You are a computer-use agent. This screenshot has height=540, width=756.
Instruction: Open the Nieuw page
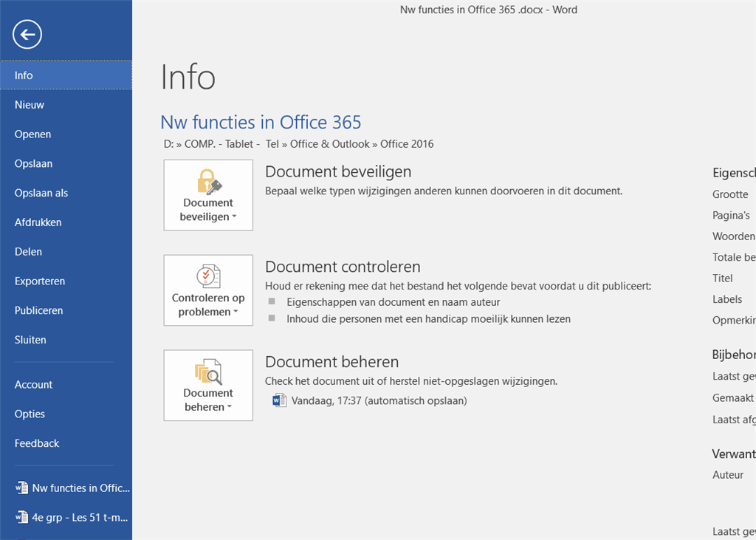coord(66,105)
